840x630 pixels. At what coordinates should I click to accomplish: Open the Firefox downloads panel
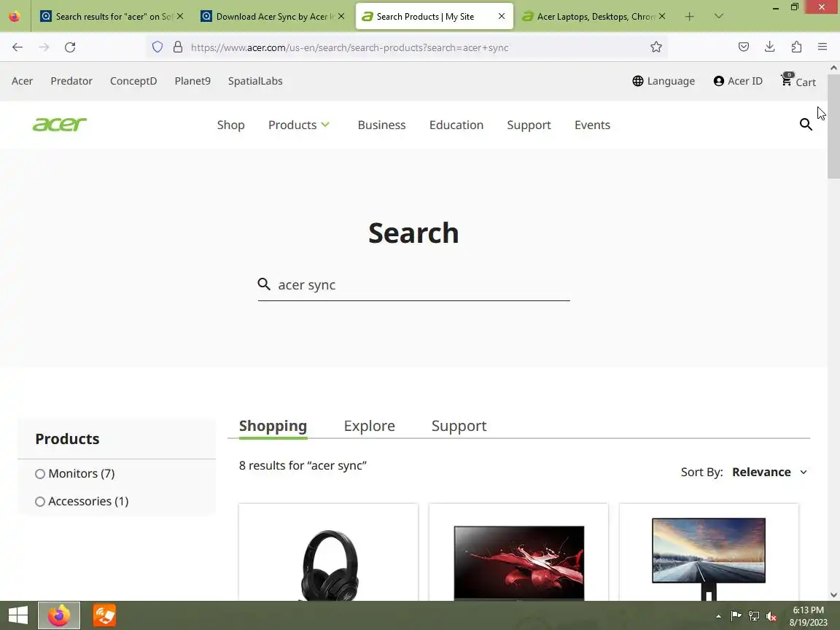tap(770, 47)
